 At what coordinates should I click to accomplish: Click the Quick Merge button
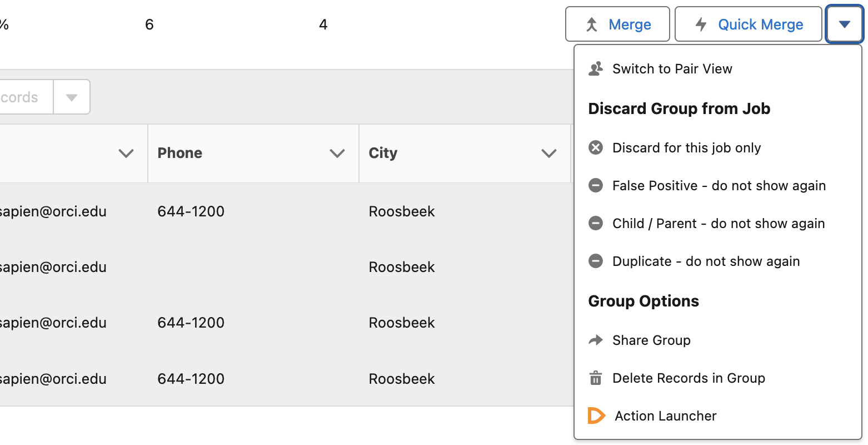click(x=748, y=24)
